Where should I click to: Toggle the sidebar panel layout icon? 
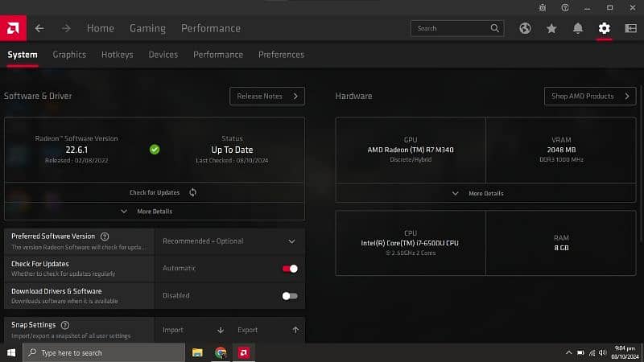click(630, 28)
